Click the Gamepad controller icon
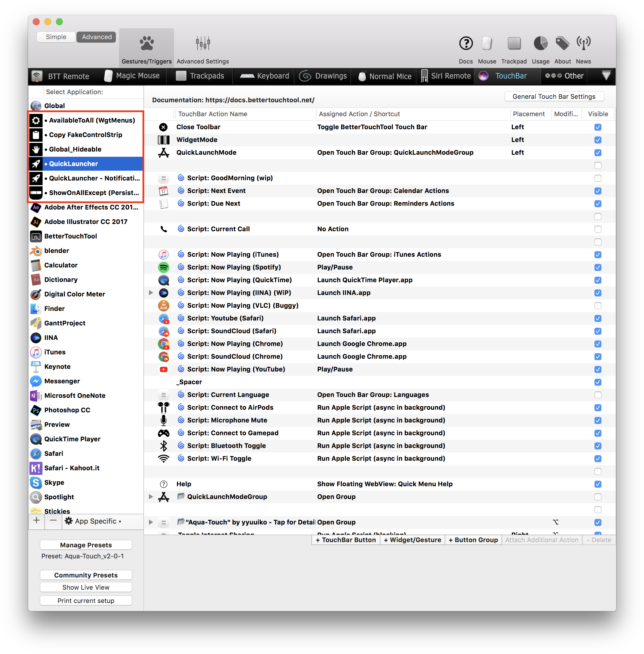Screen dimensions: 644x654 pyautogui.click(x=163, y=433)
